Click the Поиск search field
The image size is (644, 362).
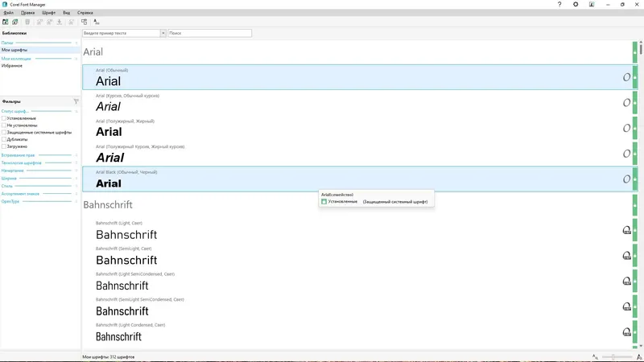pos(210,33)
